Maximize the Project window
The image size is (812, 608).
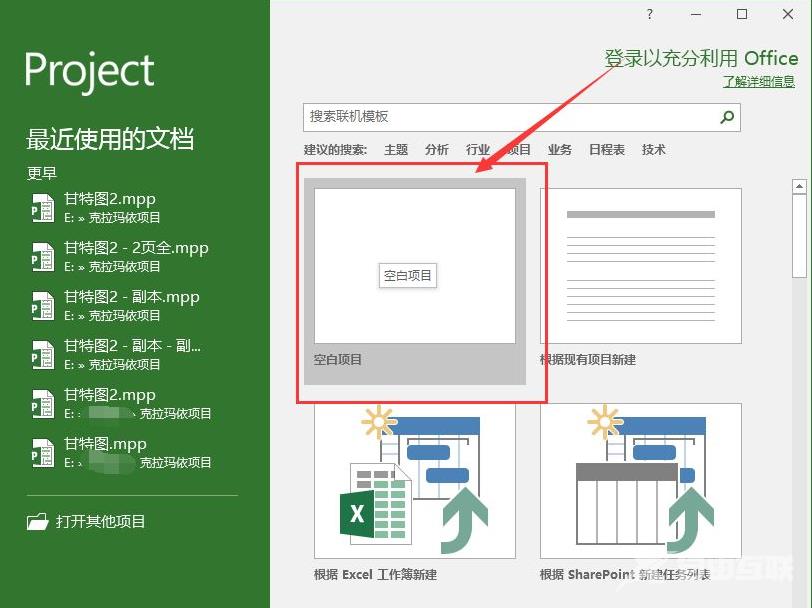click(x=742, y=15)
